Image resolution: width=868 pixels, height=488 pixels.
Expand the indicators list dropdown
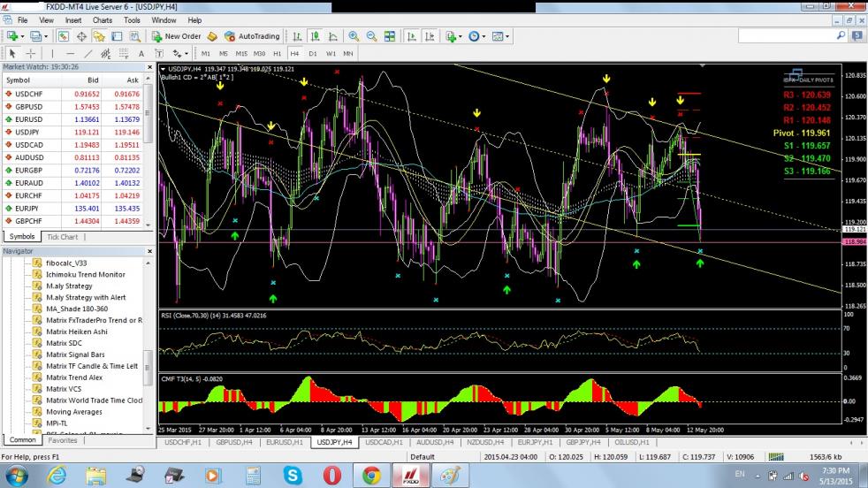pyautogui.click(x=460, y=36)
